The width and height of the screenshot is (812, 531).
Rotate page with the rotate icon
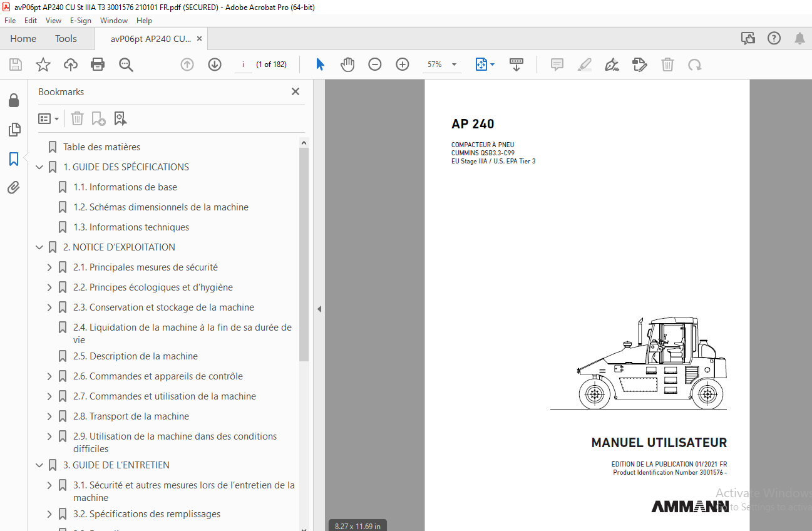point(695,64)
